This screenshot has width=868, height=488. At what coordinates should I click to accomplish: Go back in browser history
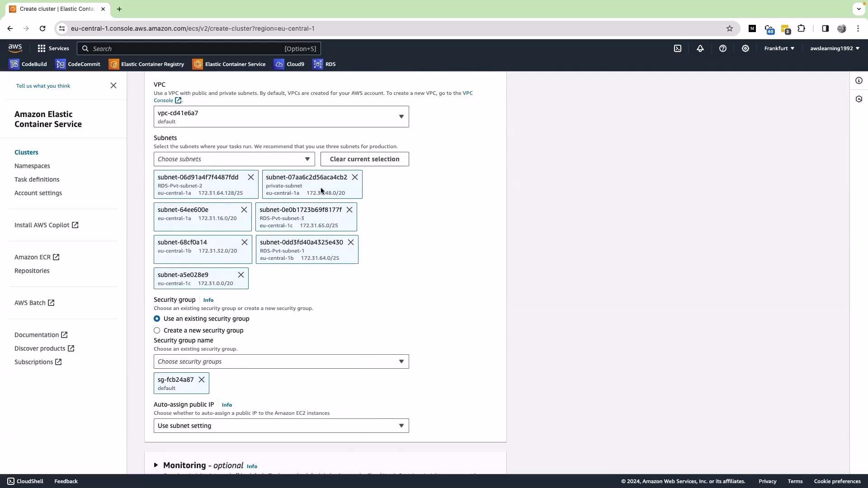point(10,28)
